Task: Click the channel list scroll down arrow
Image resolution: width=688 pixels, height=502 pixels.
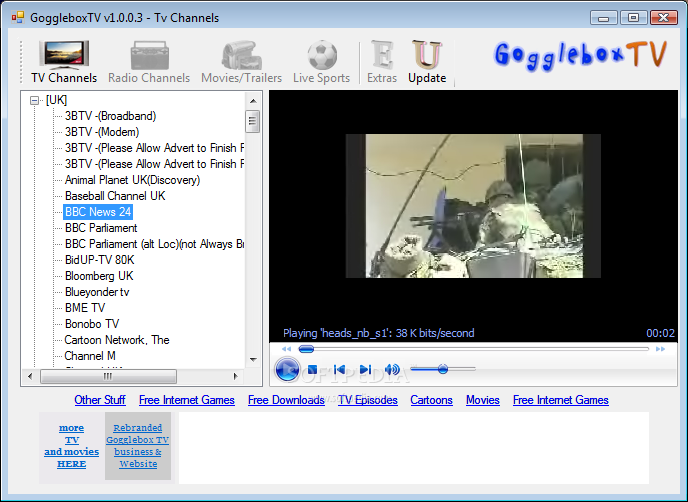Action: coord(253,360)
